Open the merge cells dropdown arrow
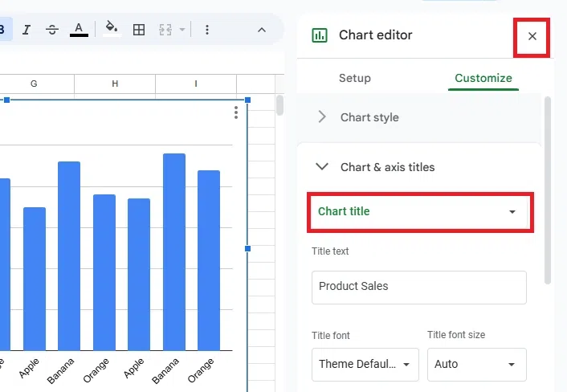Image resolution: width=567 pixels, height=392 pixels. tap(182, 30)
